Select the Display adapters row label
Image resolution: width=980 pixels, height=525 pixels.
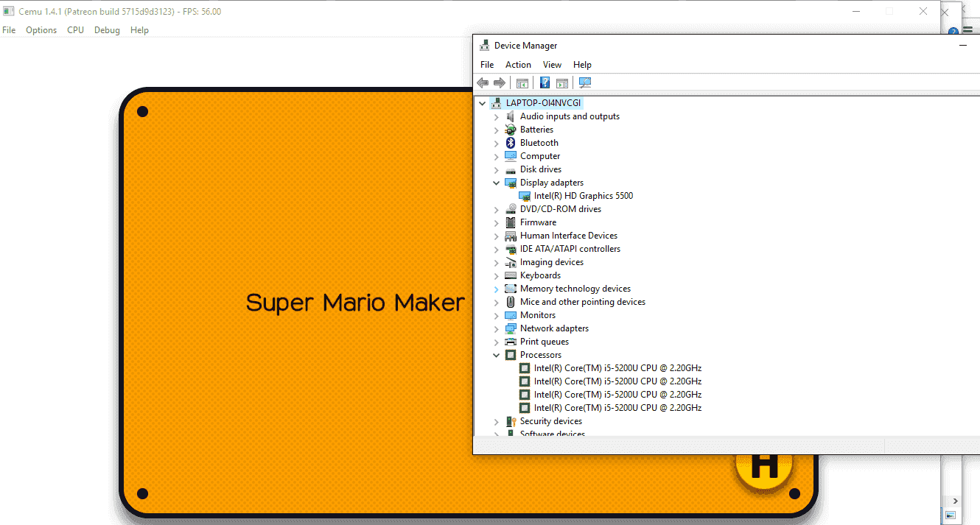[552, 183]
